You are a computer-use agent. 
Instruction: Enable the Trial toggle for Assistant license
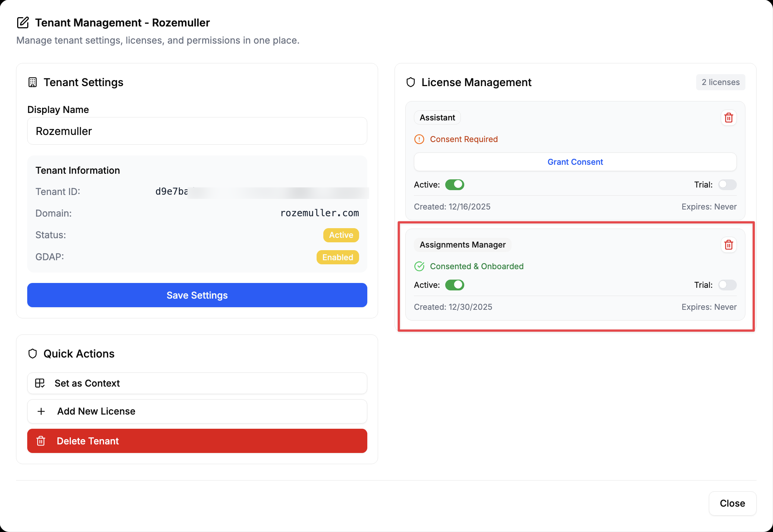click(727, 185)
